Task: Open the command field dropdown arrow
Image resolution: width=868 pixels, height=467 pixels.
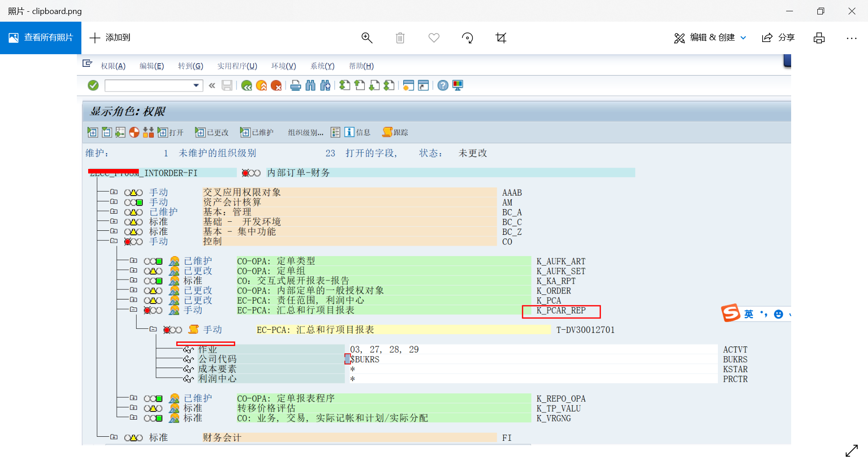Action: [x=196, y=85]
